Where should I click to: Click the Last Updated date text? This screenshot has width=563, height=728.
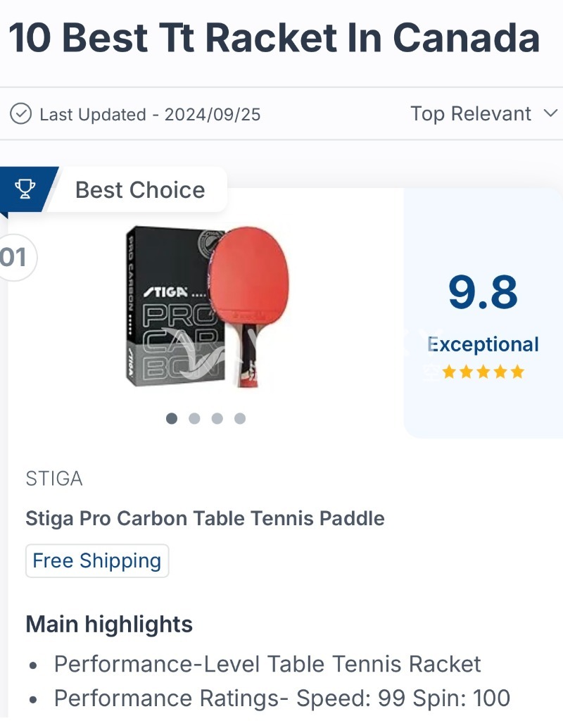click(150, 114)
